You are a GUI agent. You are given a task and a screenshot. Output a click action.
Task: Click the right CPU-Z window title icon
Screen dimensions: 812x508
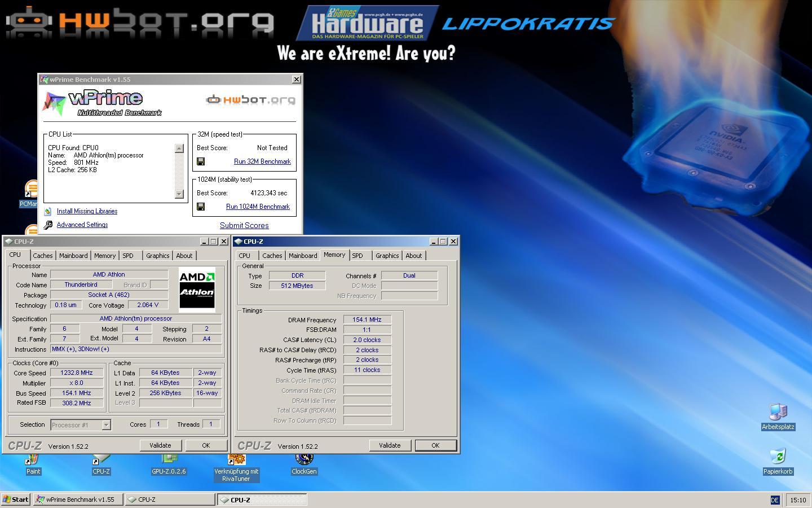click(x=239, y=242)
